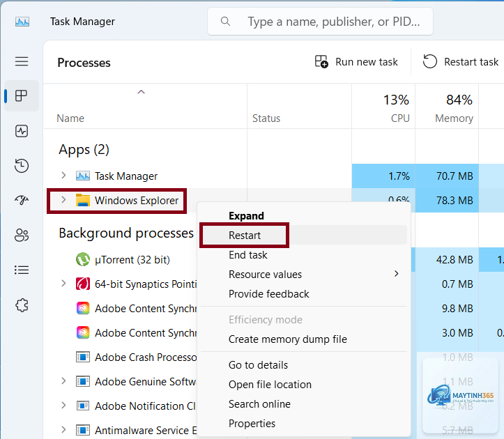
Task: Open Properties from context menu
Action: point(304,424)
